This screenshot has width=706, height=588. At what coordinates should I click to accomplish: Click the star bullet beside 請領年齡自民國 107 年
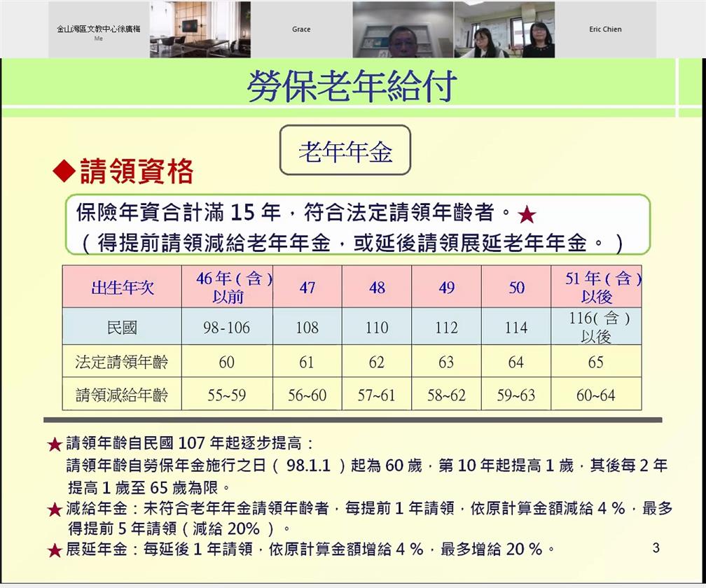(55, 444)
